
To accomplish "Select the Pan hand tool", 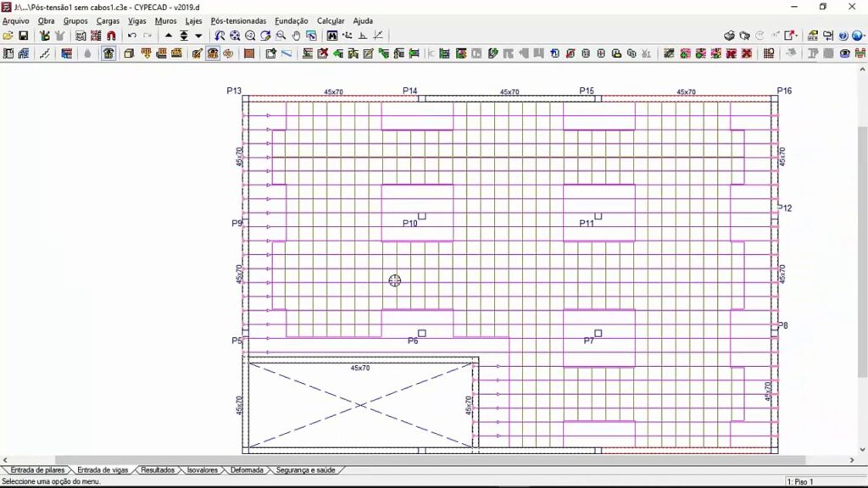I will pos(296,36).
